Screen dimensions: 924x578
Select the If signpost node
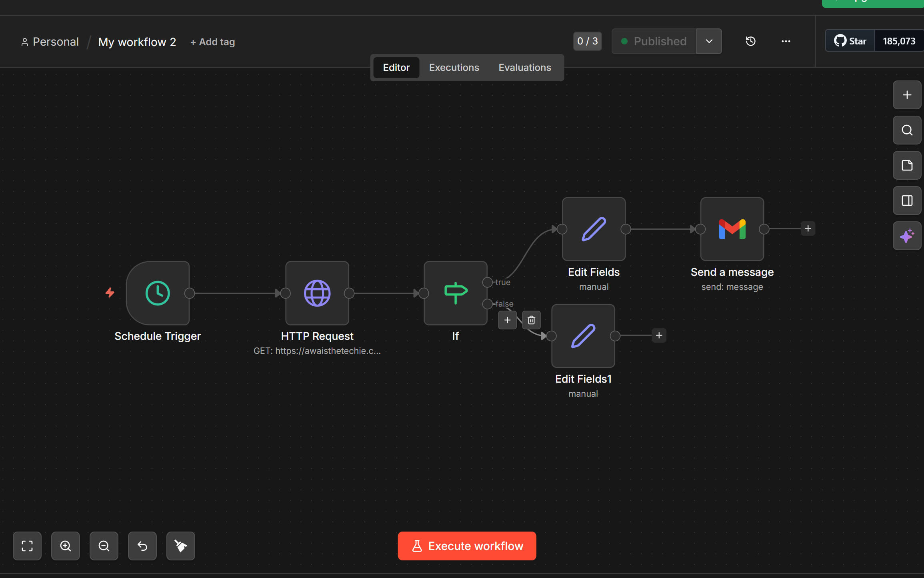pyautogui.click(x=455, y=293)
